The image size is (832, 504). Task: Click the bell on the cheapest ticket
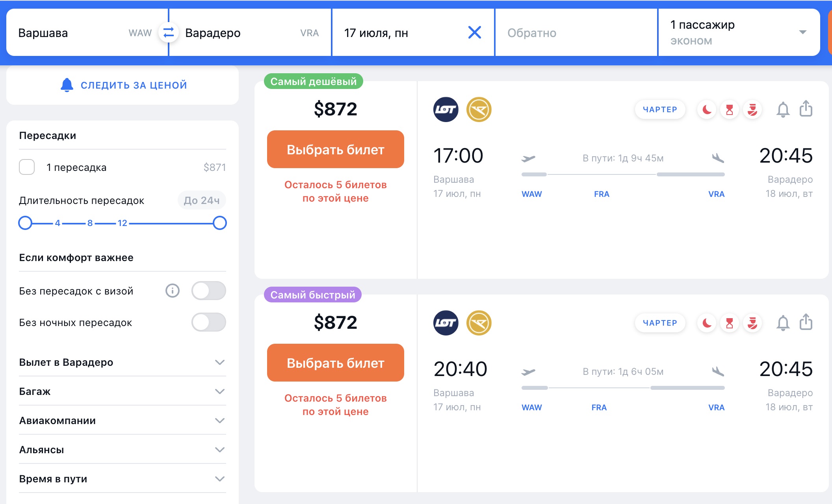783,109
